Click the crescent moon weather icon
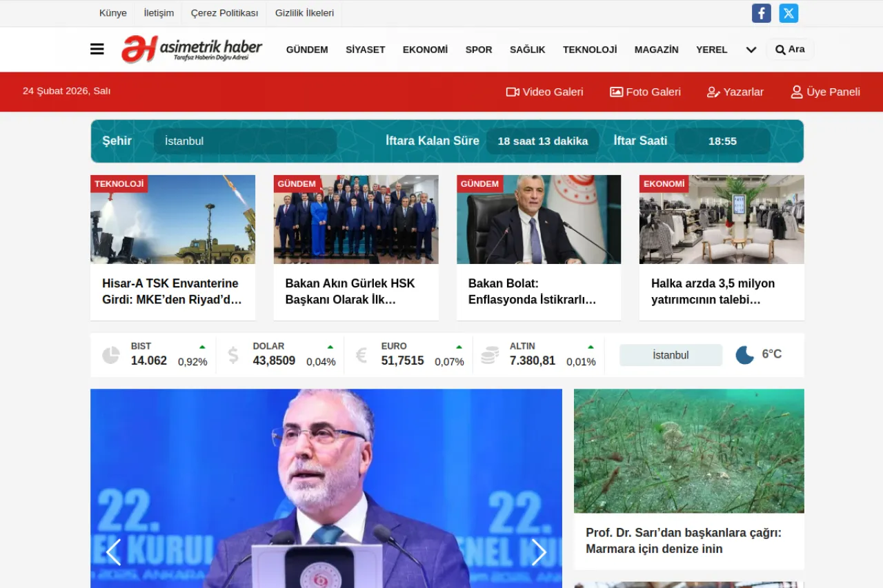 click(744, 355)
